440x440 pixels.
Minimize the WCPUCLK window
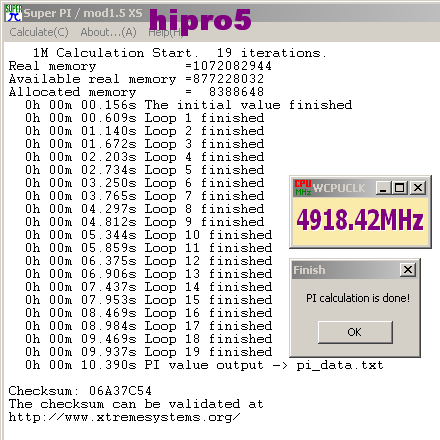[x=383, y=188]
